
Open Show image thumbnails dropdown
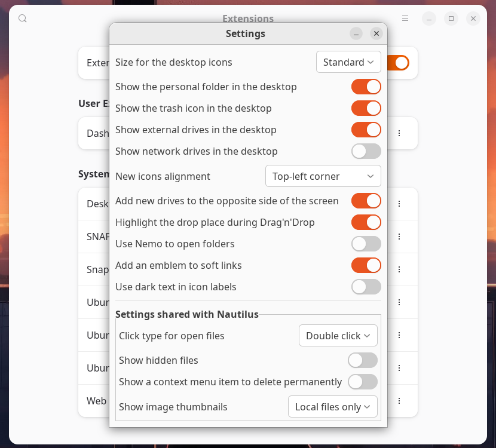(x=332, y=407)
